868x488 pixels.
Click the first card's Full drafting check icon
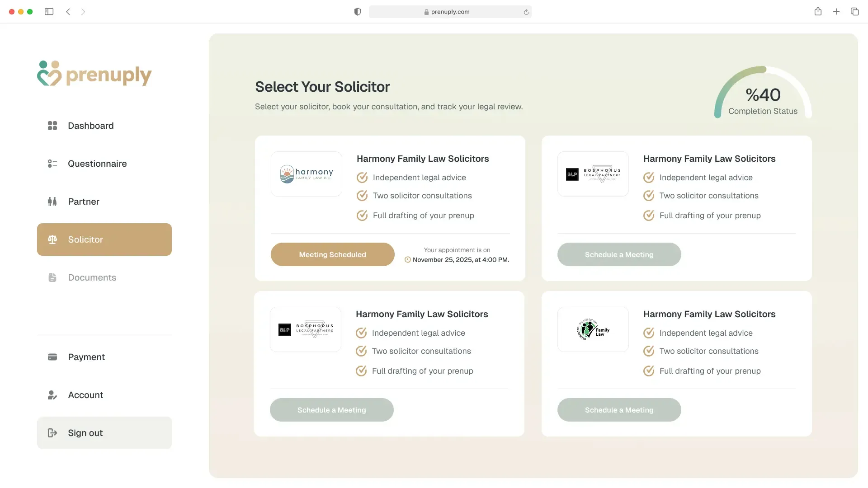[362, 215]
